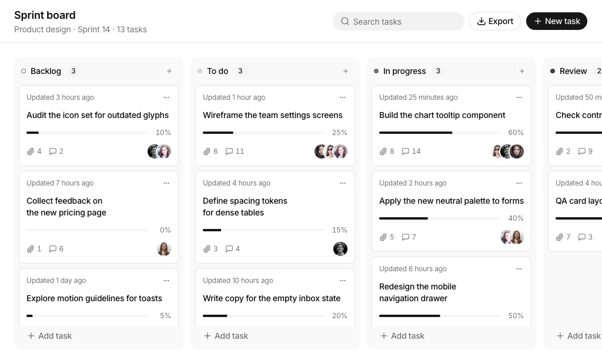Click progress bar on Audit icon set card
The width and height of the screenshot is (602, 364).
click(x=87, y=133)
